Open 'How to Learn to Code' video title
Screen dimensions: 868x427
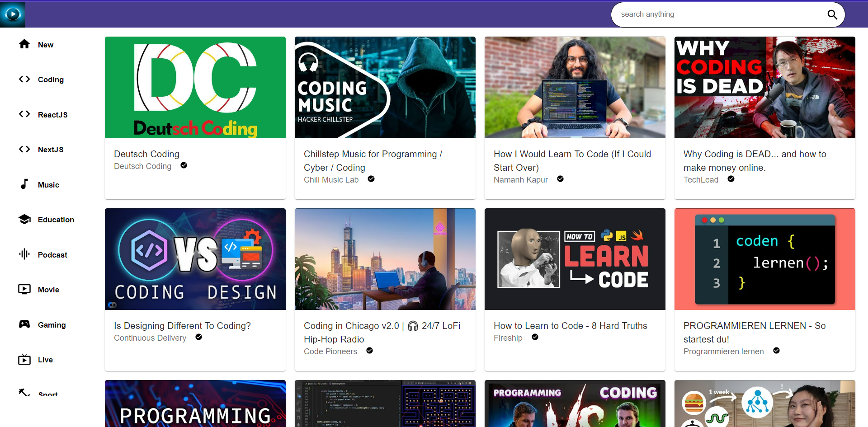pos(570,326)
